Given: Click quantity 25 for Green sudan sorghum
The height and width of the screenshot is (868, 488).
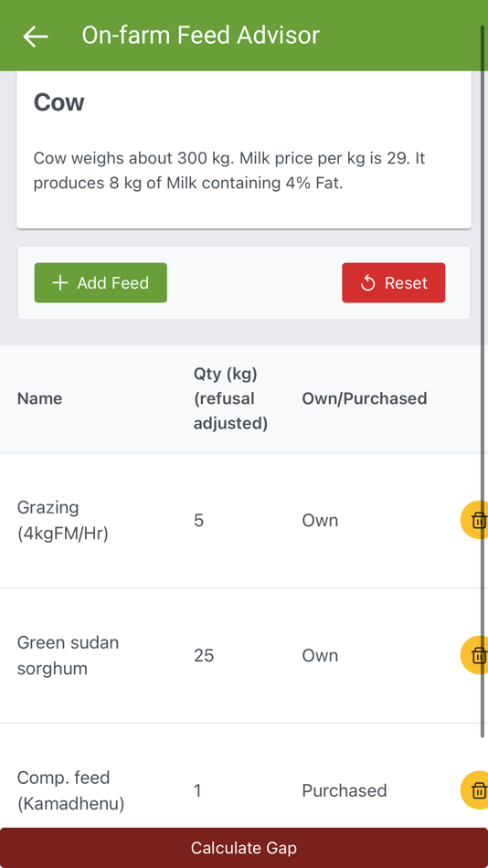Looking at the screenshot, I should 204,655.
